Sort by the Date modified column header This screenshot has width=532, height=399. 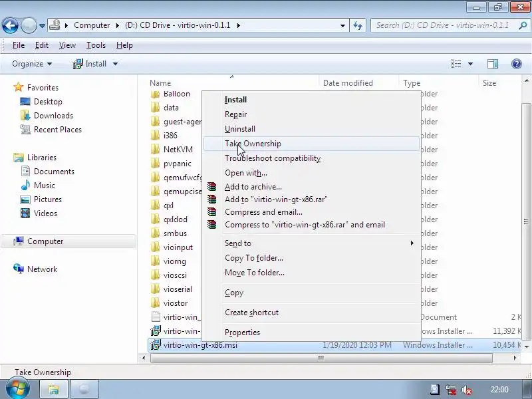coord(348,83)
